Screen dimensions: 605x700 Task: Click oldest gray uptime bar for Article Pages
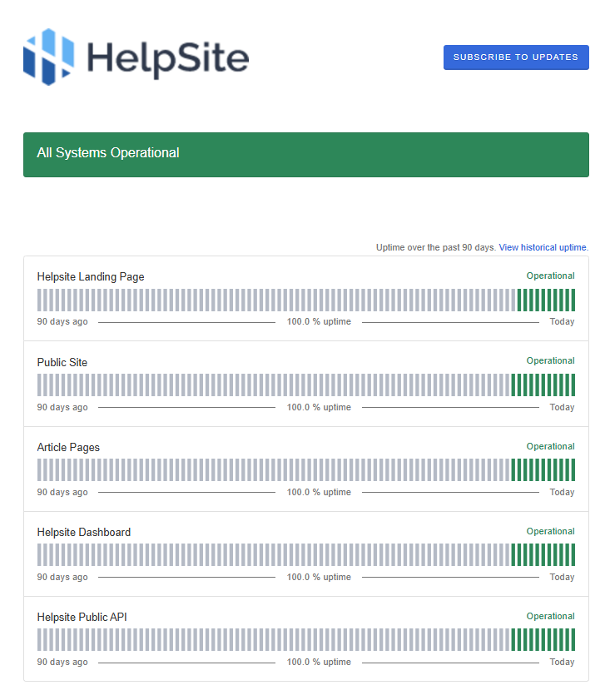39,469
